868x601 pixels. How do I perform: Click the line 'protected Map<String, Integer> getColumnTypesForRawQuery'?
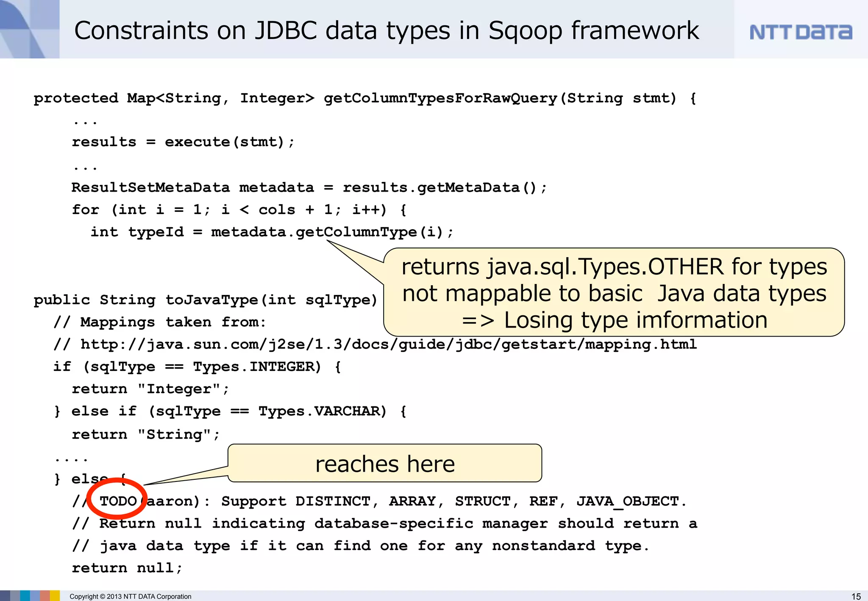pos(365,98)
